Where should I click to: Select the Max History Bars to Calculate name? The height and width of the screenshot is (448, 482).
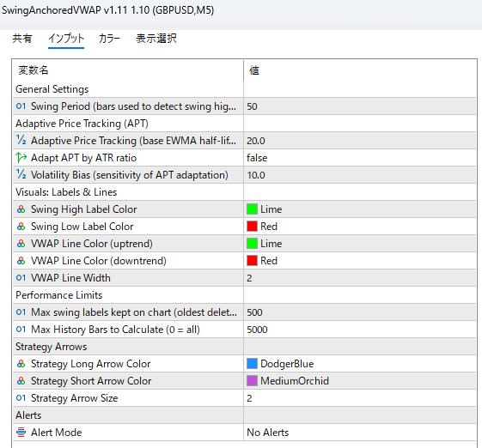(115, 330)
